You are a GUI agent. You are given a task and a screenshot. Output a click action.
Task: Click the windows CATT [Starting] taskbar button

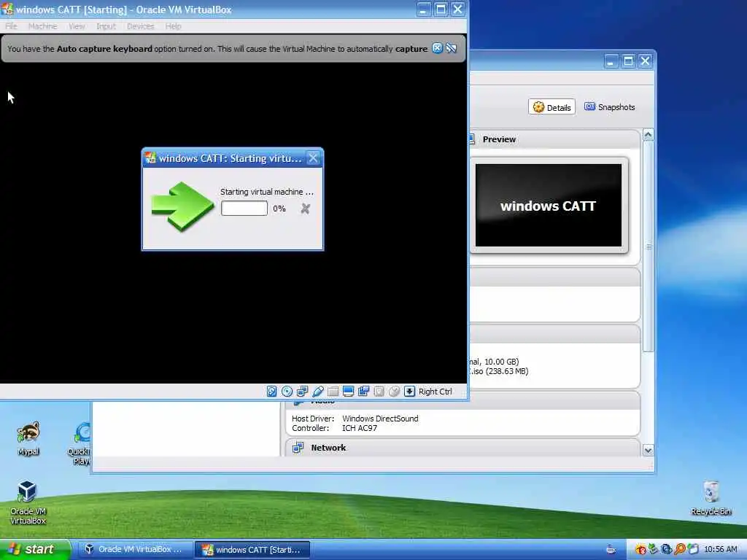point(252,550)
